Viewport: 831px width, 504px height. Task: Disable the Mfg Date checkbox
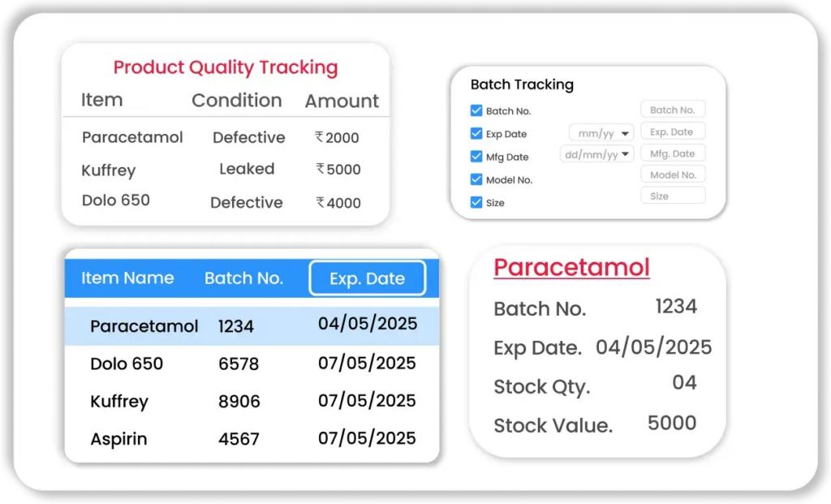476,157
